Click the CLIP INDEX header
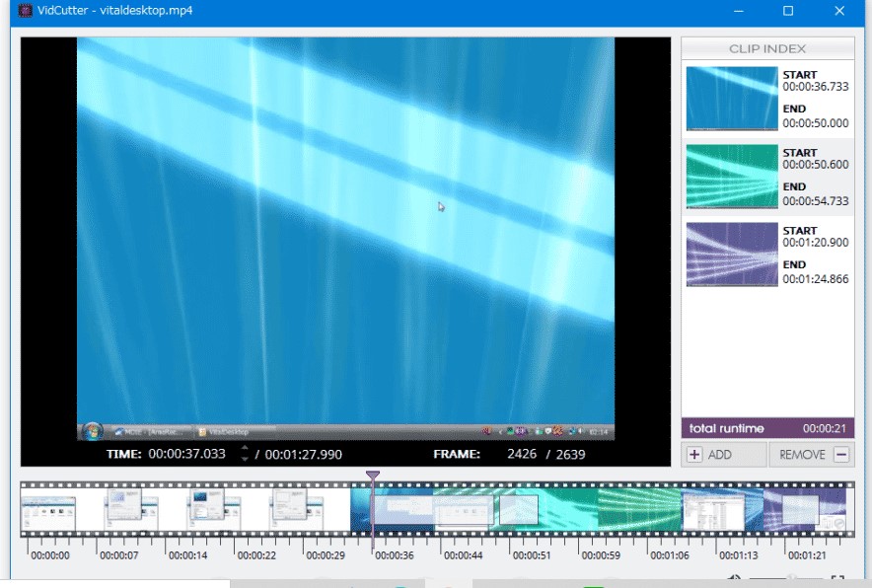 pos(767,48)
